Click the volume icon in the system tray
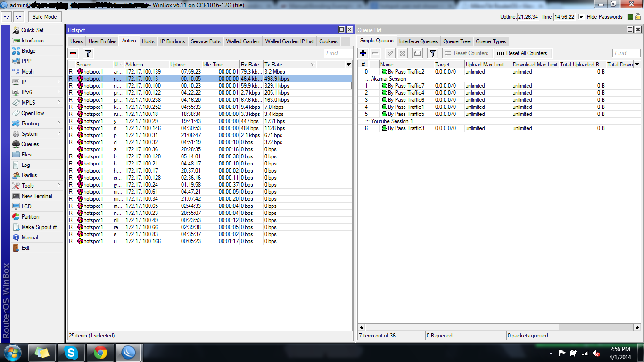Screen dimensions: 644x362 [x=596, y=353]
